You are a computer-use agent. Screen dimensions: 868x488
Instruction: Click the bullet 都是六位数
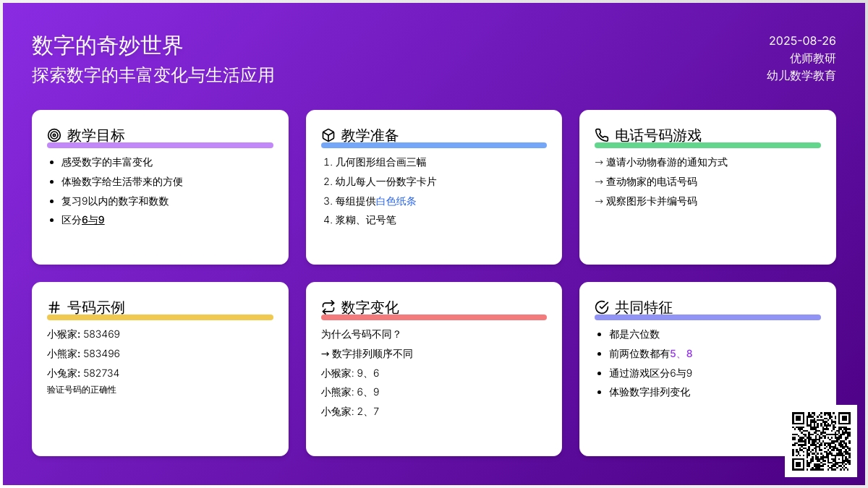click(634, 334)
